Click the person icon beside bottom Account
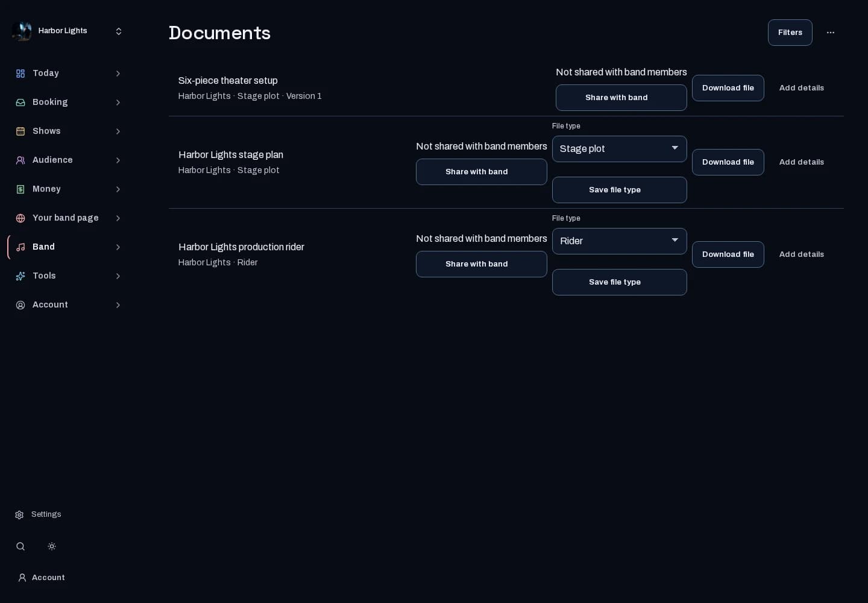Viewport: 868px width, 603px height. [x=22, y=578]
